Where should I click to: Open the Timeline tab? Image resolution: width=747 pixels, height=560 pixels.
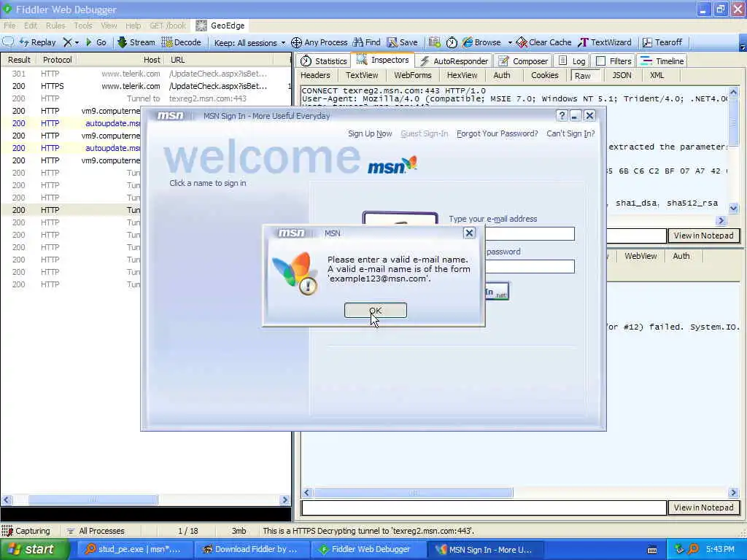pyautogui.click(x=662, y=61)
